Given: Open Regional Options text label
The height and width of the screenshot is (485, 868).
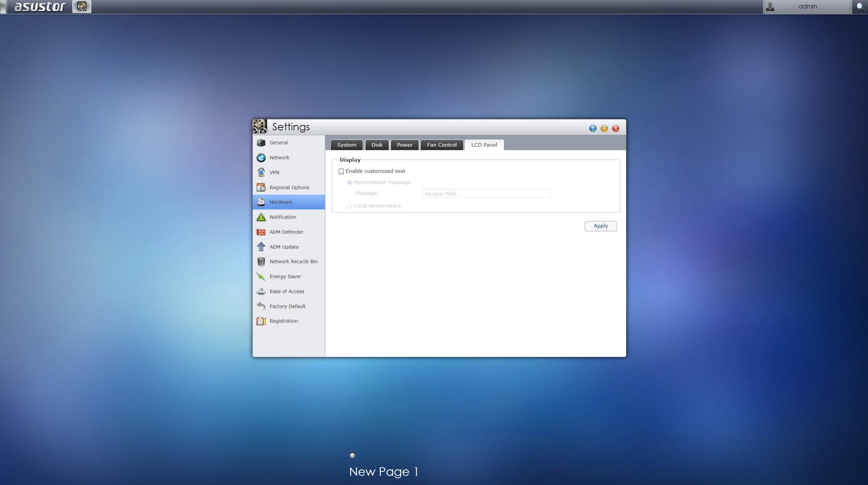Looking at the screenshot, I should (289, 188).
